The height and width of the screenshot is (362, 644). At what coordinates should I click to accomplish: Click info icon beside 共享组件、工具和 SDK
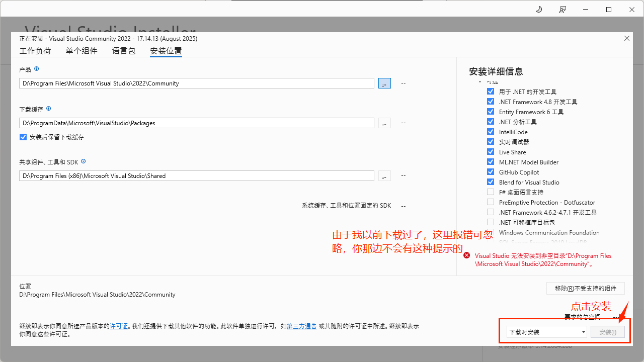pos(83,161)
